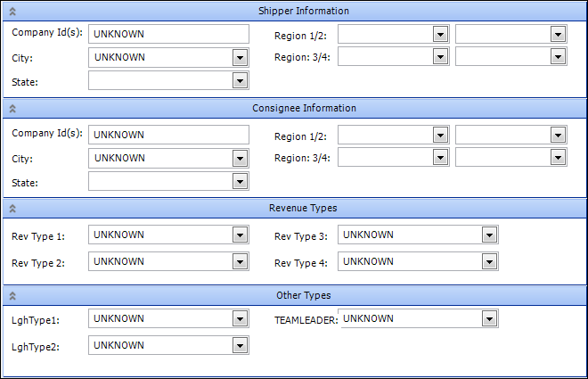Click the Shipper Company Id(s) text field
The image size is (588, 379).
[x=167, y=34]
